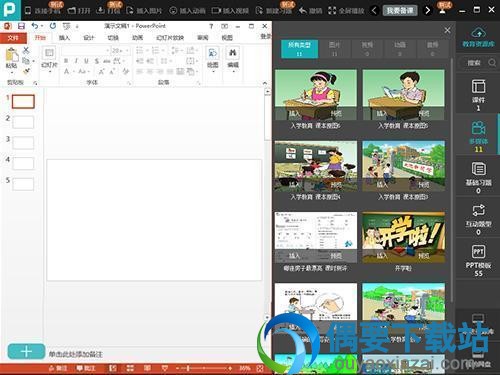Close the resource panel with X
This screenshot has height=375, width=500.
447,30
